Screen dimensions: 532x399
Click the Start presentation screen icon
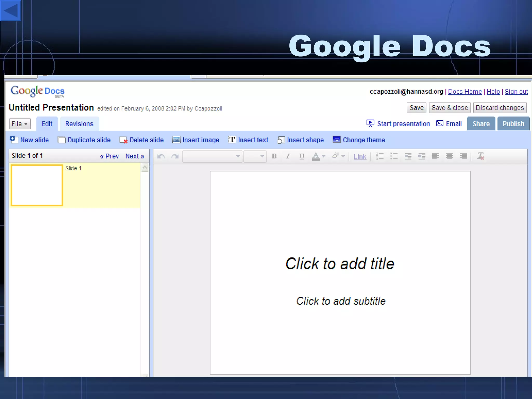tap(370, 123)
